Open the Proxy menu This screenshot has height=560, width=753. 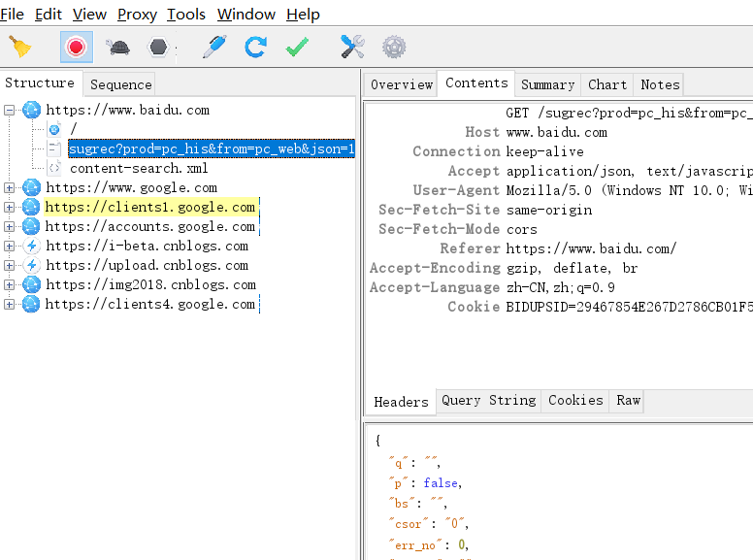point(137,15)
